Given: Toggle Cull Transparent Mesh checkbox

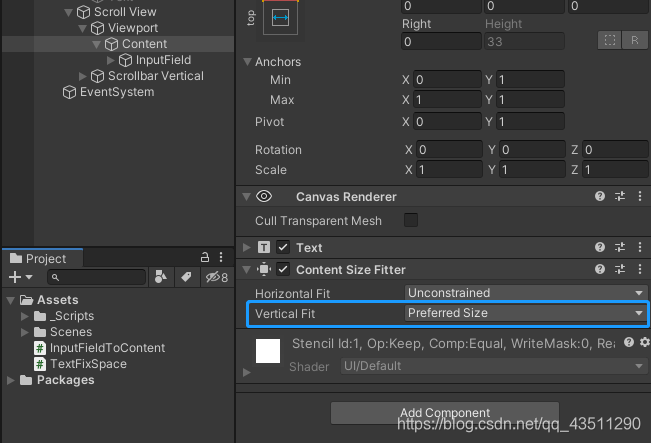Looking at the screenshot, I should [x=411, y=220].
